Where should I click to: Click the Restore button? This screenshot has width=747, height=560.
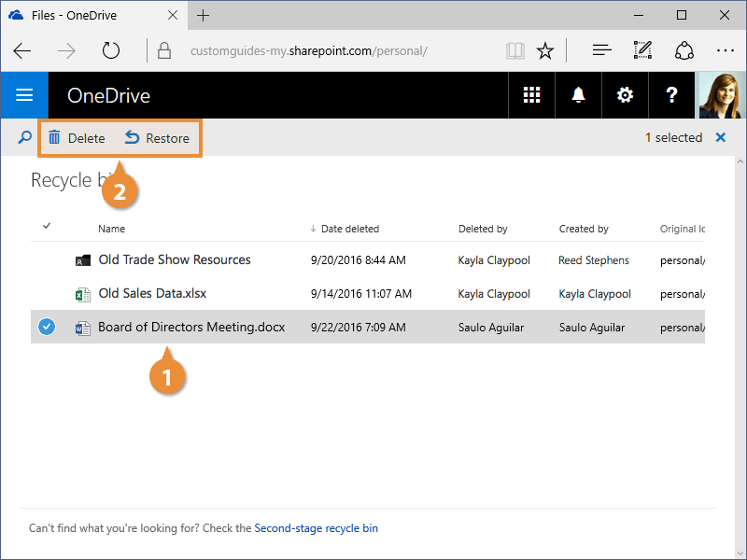coord(157,138)
